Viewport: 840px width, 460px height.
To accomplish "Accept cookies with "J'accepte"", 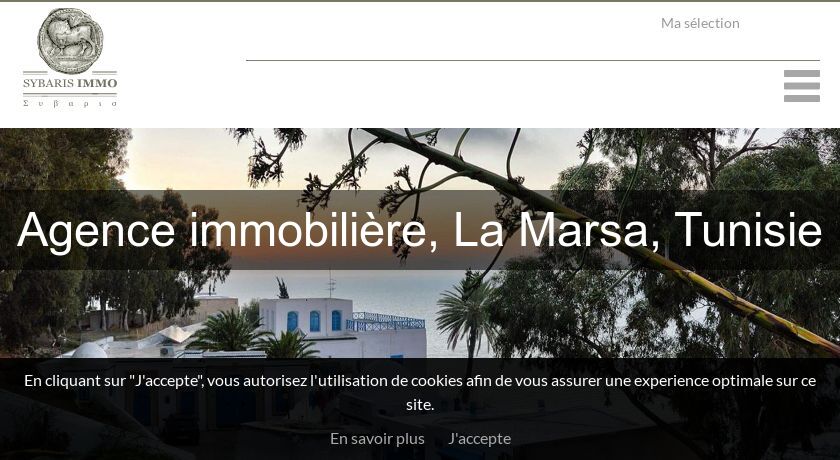I will pyautogui.click(x=479, y=439).
